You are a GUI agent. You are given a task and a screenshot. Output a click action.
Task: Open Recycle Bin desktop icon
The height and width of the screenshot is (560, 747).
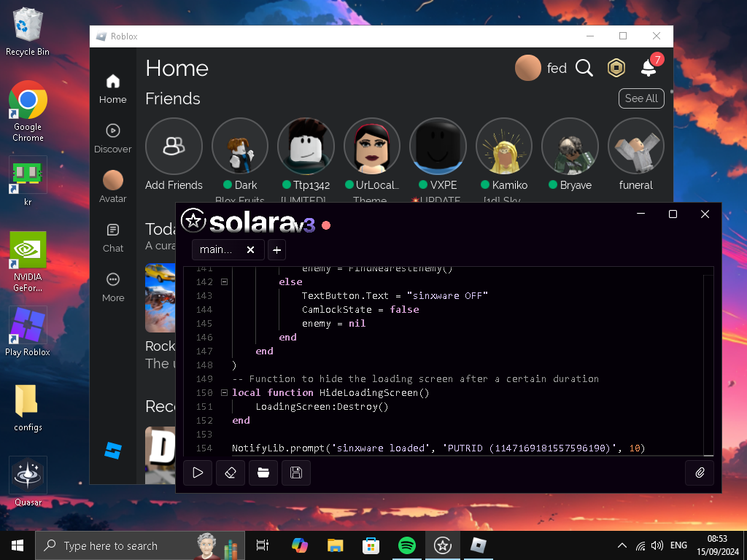(x=28, y=32)
